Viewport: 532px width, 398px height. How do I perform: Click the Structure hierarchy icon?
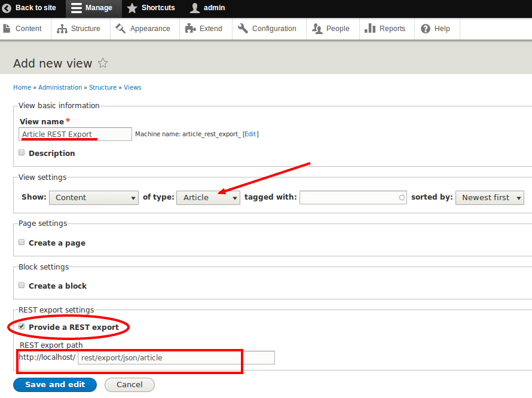(62, 29)
